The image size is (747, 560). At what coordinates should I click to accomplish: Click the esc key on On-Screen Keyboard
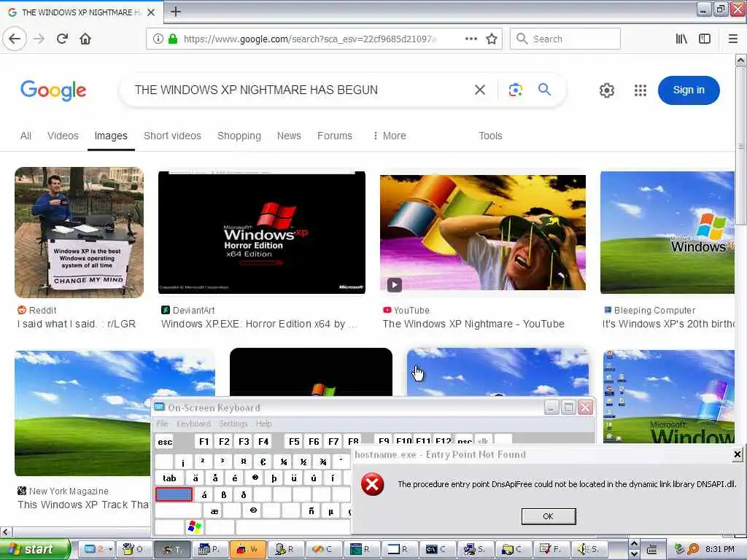pyautogui.click(x=165, y=441)
